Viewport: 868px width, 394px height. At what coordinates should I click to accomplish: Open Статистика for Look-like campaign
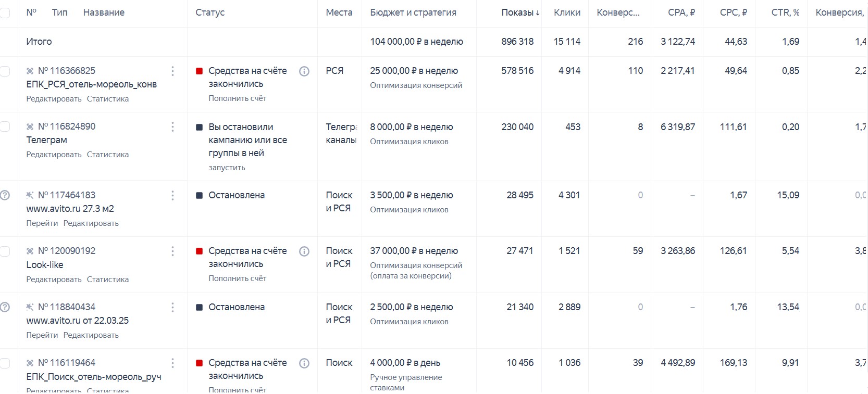click(108, 279)
